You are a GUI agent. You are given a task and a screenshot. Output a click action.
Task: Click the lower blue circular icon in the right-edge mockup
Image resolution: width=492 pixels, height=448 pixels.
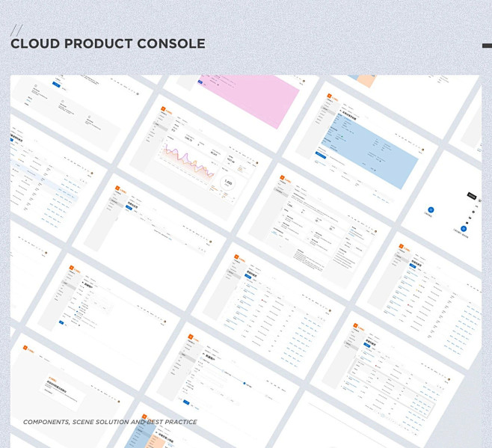tap(464, 229)
